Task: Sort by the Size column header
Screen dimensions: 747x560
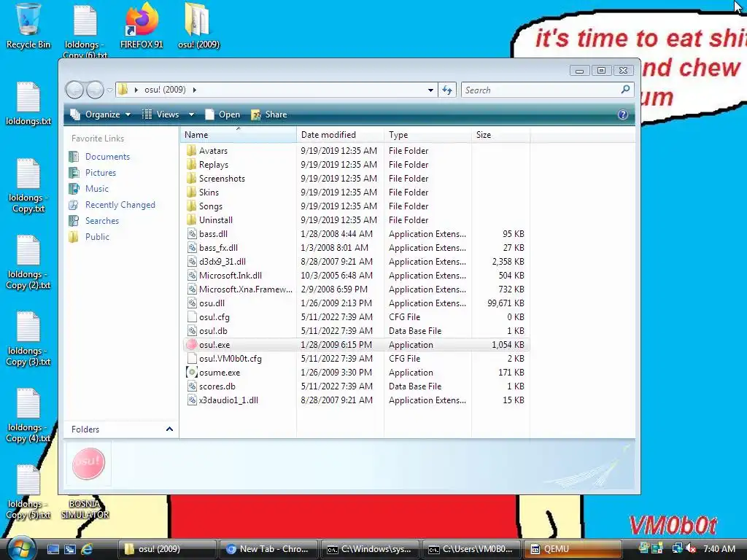Action: [500, 135]
